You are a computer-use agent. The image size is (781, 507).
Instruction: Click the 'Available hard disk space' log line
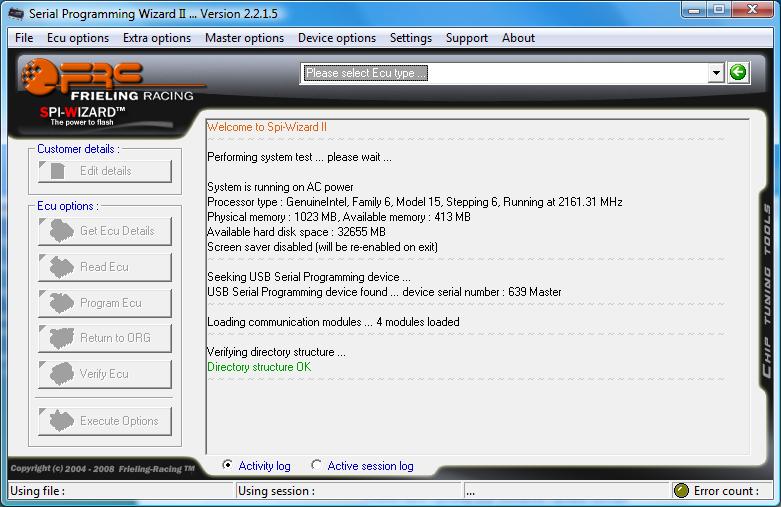point(296,232)
